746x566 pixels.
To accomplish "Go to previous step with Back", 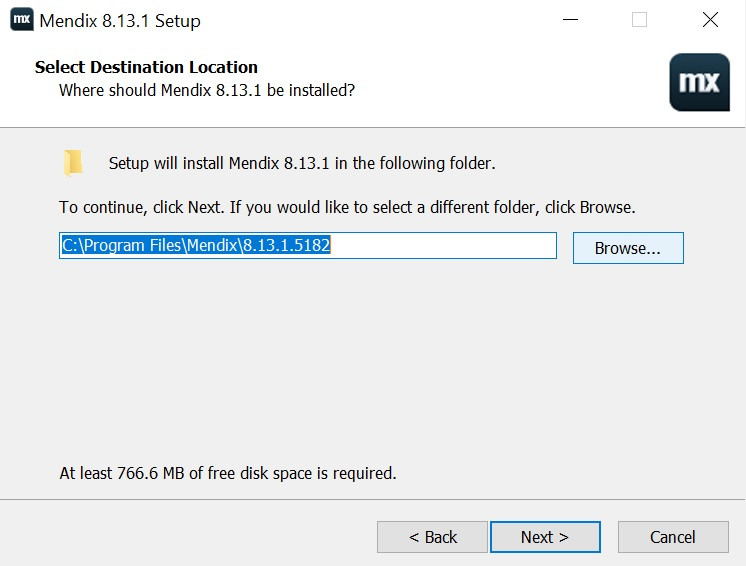I will pyautogui.click(x=432, y=537).
